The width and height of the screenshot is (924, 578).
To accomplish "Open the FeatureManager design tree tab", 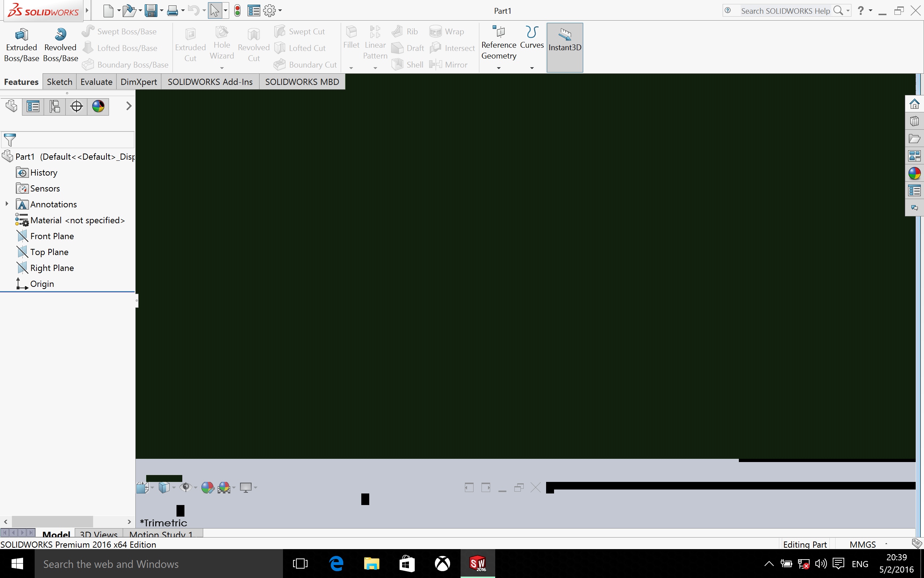I will coord(12,106).
